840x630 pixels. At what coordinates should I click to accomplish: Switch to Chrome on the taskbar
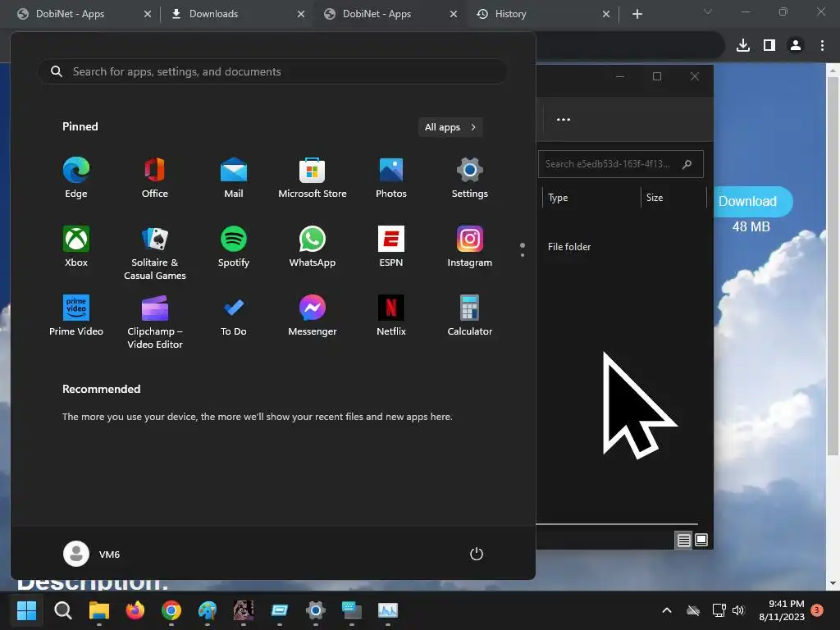(171, 610)
